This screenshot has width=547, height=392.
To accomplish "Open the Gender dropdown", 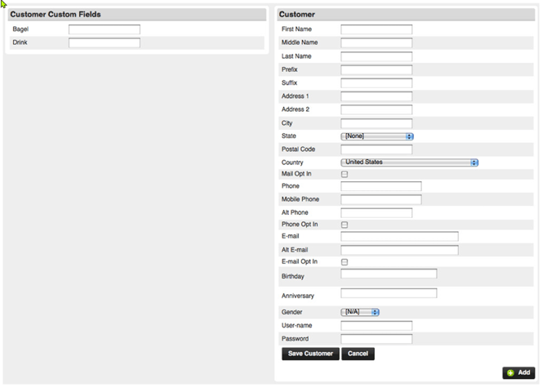I will pyautogui.click(x=360, y=312).
